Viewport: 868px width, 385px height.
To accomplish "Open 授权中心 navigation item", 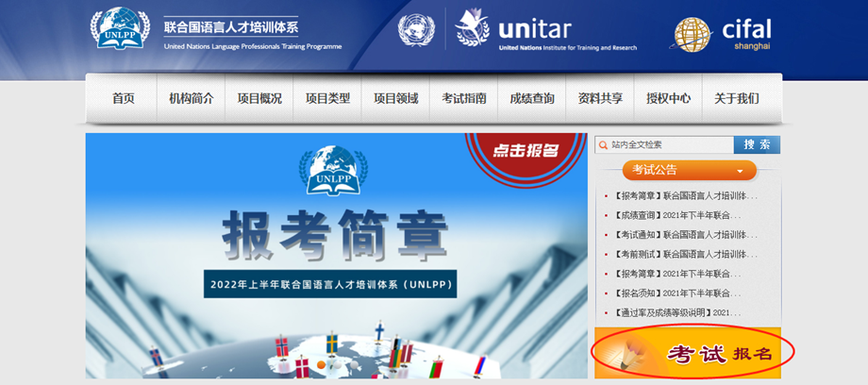I will (668, 98).
